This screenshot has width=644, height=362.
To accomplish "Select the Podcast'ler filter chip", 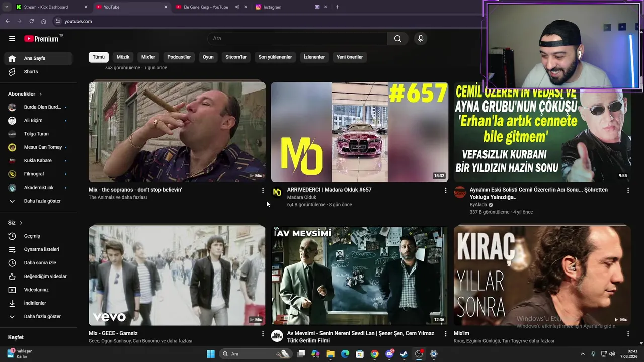I will point(179,57).
